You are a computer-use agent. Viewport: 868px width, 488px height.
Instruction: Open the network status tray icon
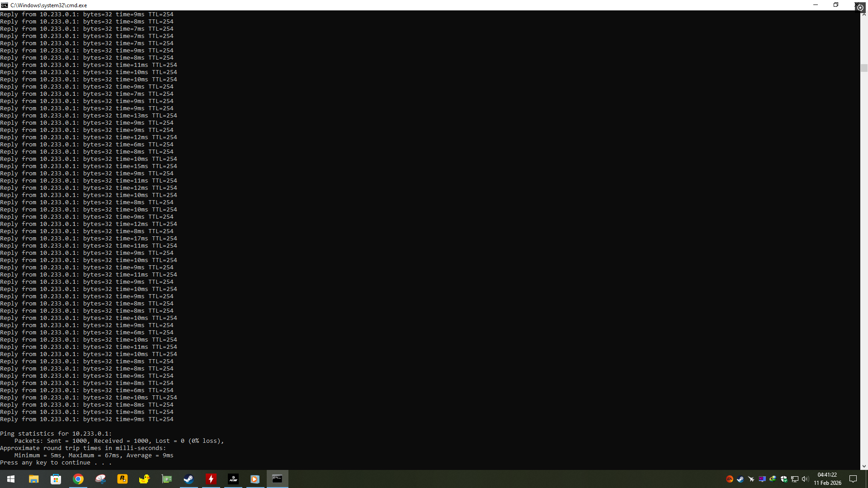point(794,479)
